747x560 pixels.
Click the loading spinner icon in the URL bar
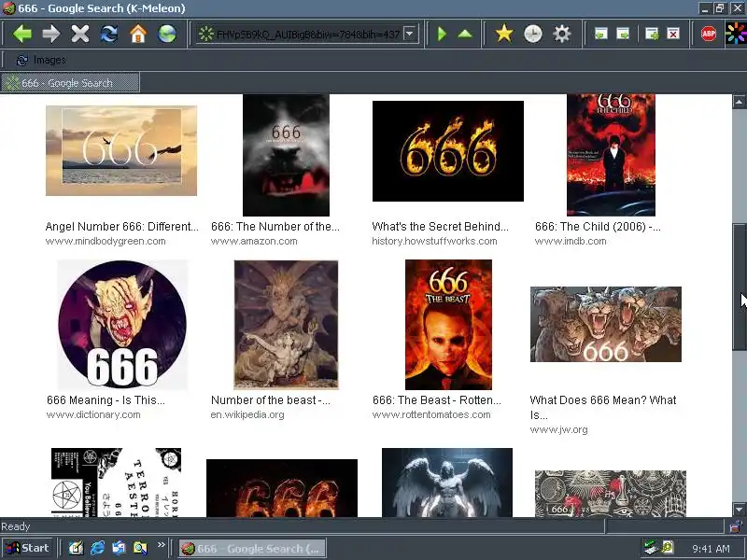point(206,34)
